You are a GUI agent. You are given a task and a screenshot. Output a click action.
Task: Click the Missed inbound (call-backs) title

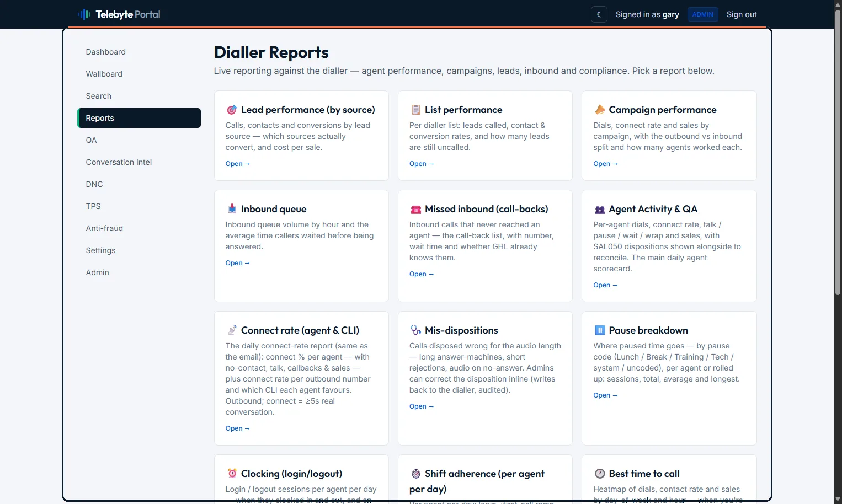[x=487, y=209]
